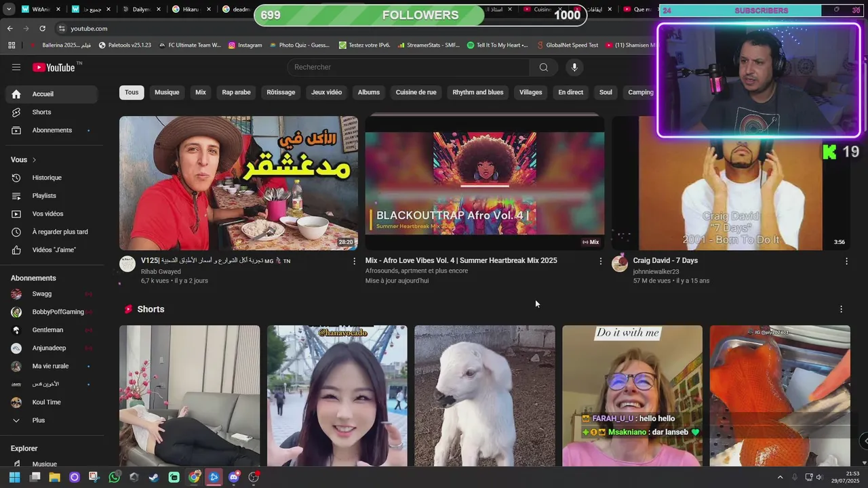
Task: Show hidden system tray icons
Action: coord(780,477)
